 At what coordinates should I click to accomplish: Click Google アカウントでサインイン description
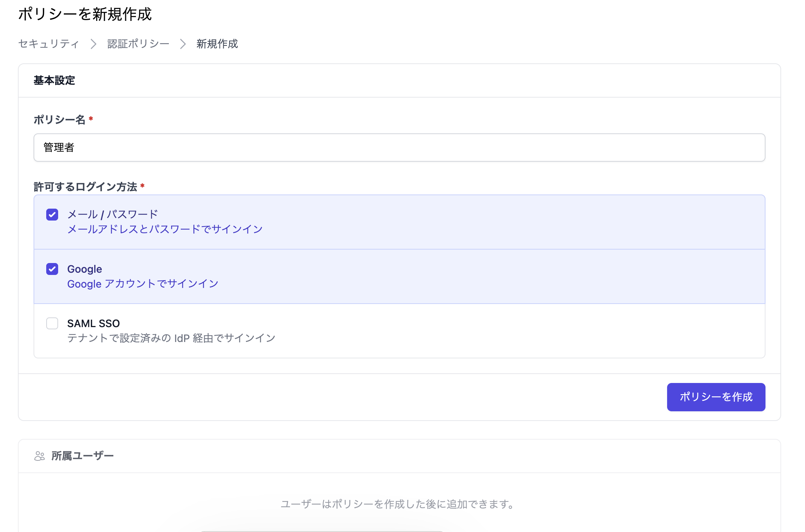pos(143,284)
